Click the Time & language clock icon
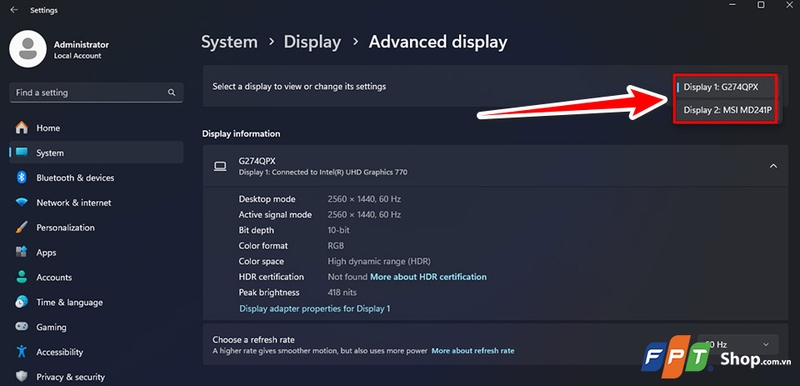 (x=21, y=302)
